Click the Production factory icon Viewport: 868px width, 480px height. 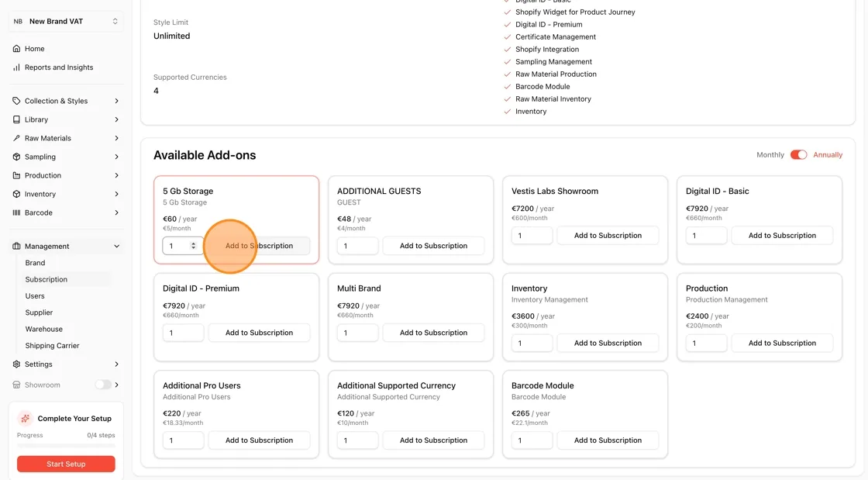16,175
